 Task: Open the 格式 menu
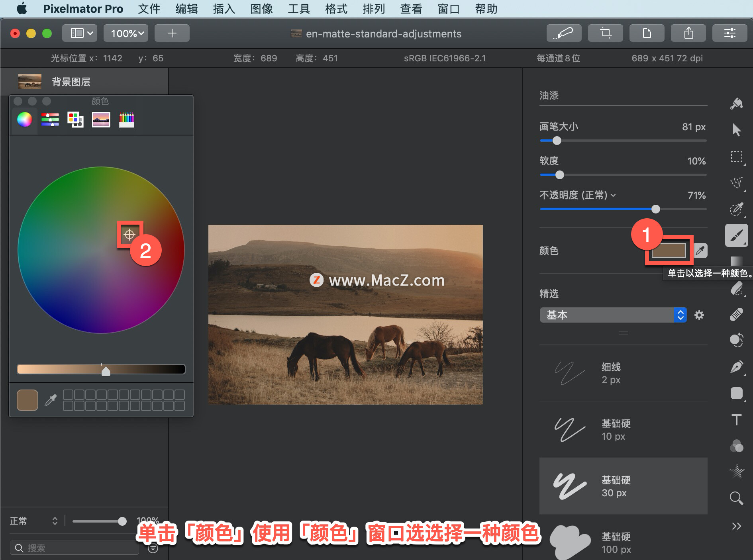point(336,9)
